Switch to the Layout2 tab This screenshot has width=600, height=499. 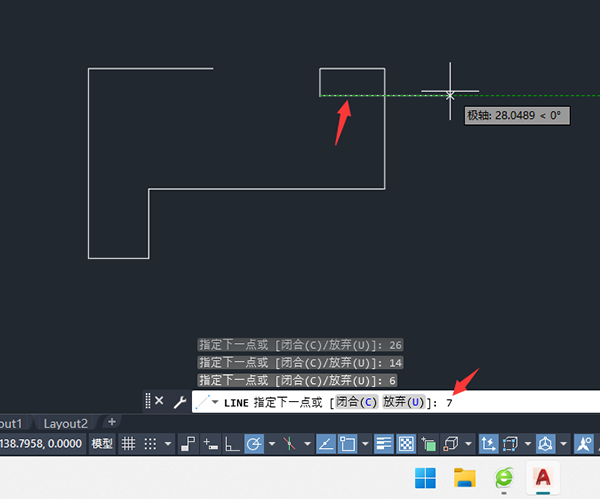(65, 424)
